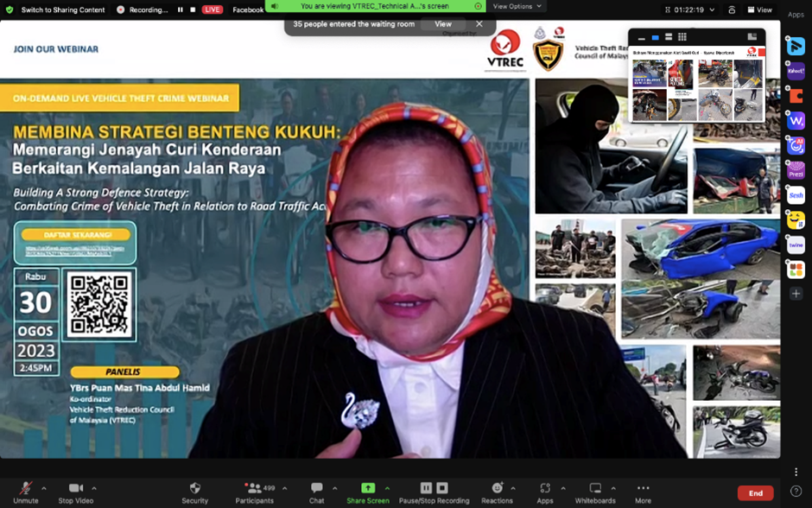
Task: Open the Twine app in sidebar
Action: point(796,245)
